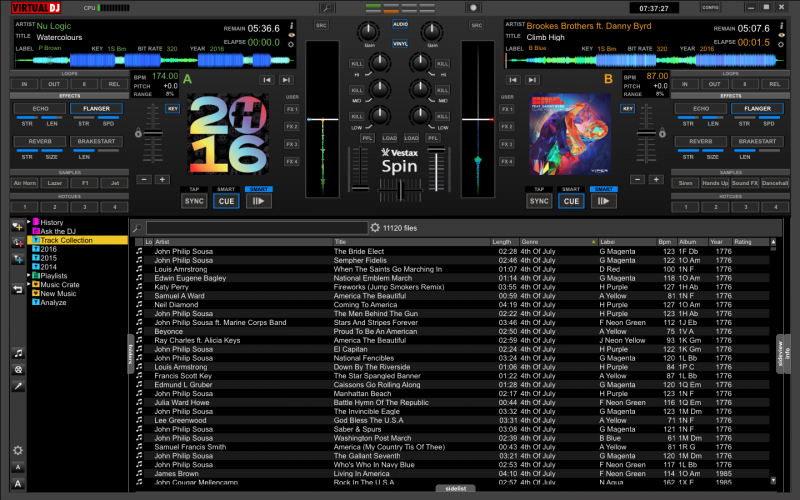This screenshot has width=800, height=500.
Task: Click the add virtual folder icon with red plus
Action: pyautogui.click(x=18, y=243)
